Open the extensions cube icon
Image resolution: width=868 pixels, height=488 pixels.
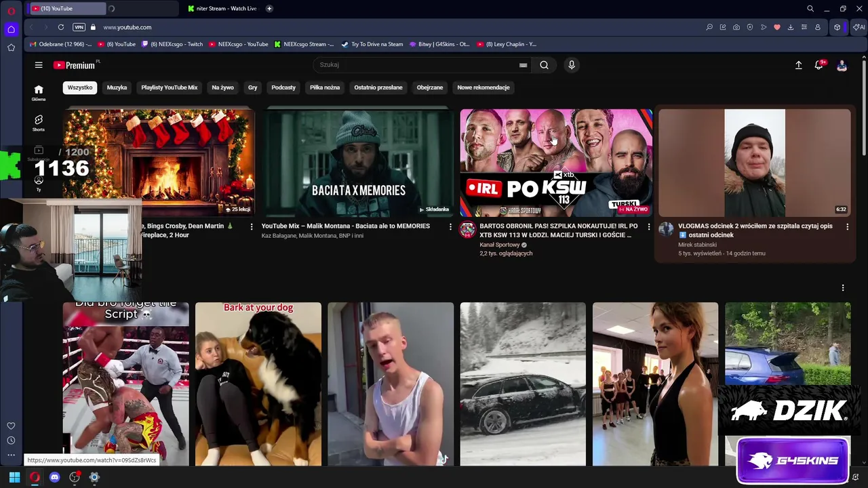(x=837, y=27)
